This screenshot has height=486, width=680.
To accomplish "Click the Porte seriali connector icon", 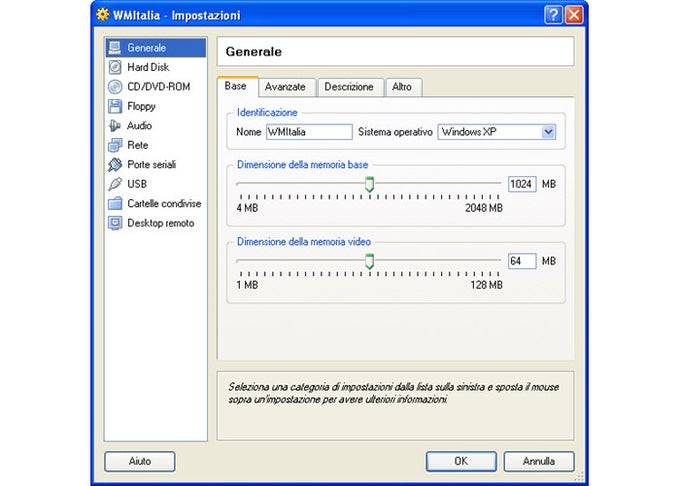I will tap(115, 165).
